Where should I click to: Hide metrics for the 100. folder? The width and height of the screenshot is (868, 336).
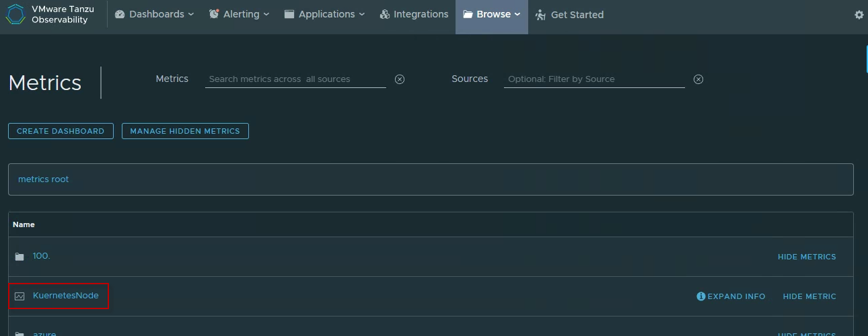[807, 257]
